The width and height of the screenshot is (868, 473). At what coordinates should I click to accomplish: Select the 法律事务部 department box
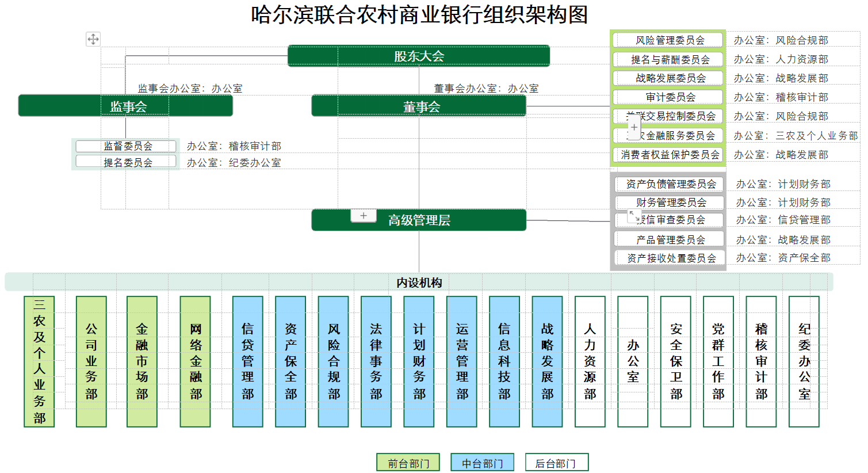click(x=376, y=361)
